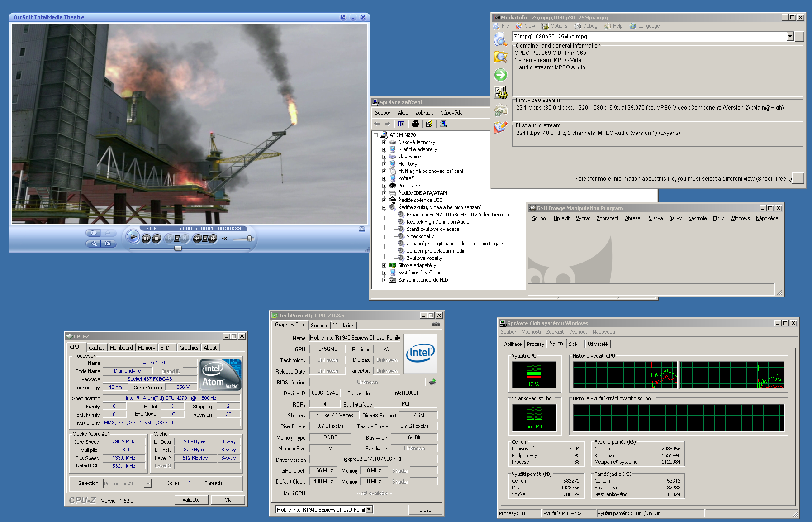Viewport: 812px width, 522px height.
Task: Click the Validate button in CPU-Z
Action: [191, 500]
